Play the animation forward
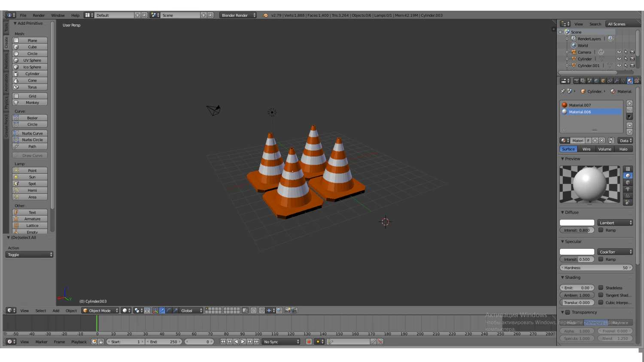 coord(243,342)
